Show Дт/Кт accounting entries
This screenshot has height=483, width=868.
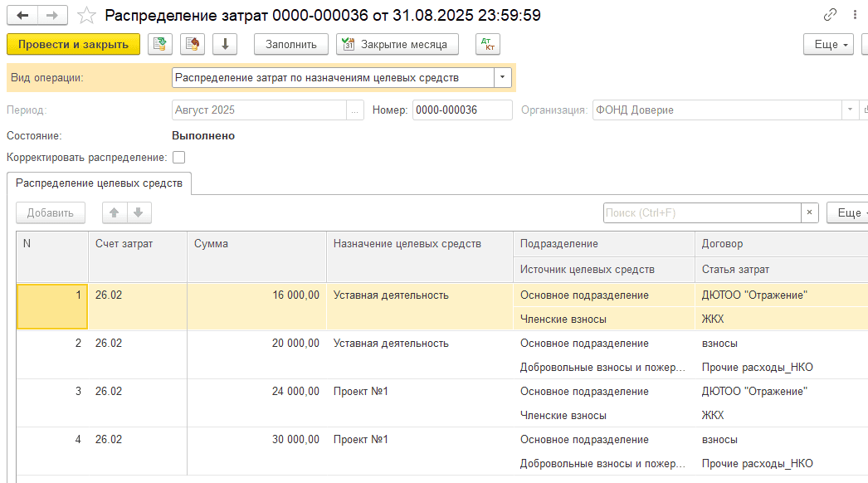click(x=487, y=44)
